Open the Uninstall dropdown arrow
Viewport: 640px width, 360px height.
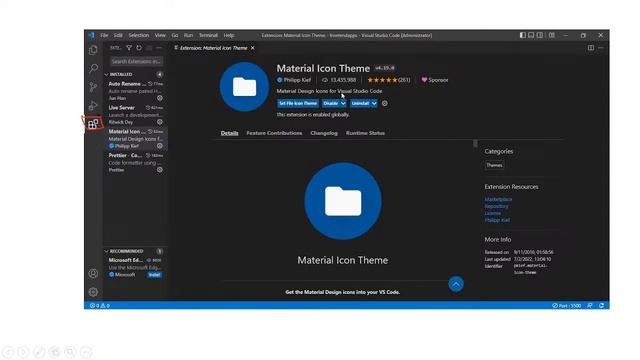(374, 104)
